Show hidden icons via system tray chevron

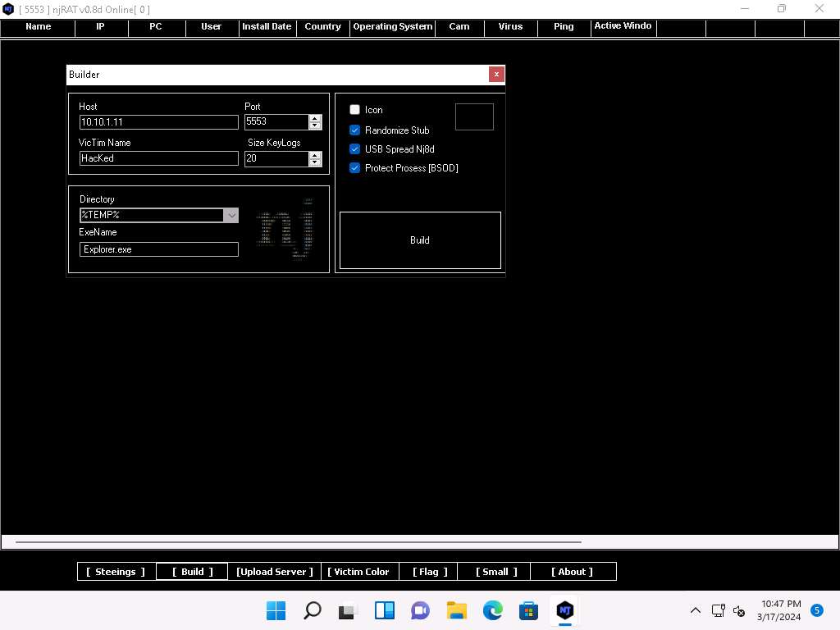(695, 610)
